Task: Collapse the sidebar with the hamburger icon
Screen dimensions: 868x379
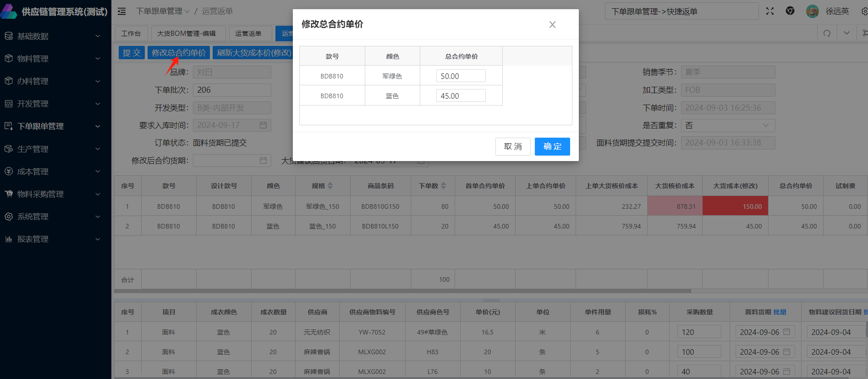Action: pos(122,11)
